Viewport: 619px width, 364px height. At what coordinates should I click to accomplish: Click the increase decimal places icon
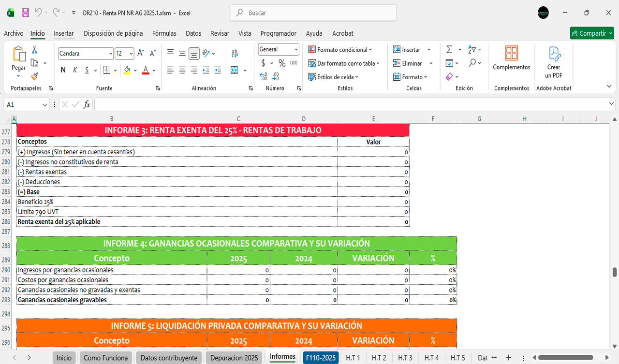click(263, 76)
